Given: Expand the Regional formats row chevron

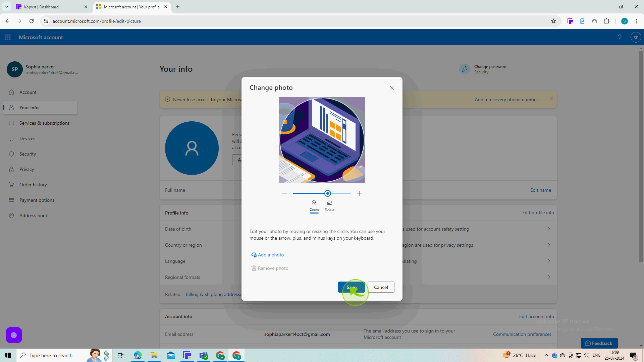Looking at the screenshot, I should 549,277.
